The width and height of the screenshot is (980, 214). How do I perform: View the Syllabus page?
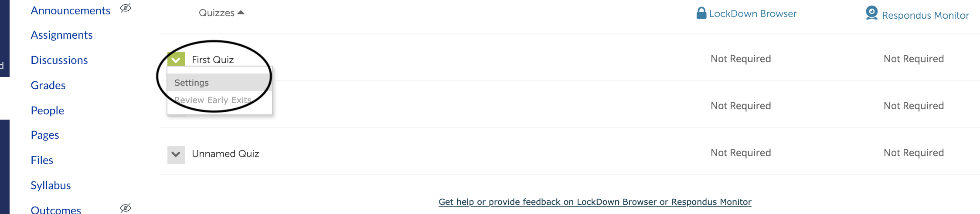[51, 185]
